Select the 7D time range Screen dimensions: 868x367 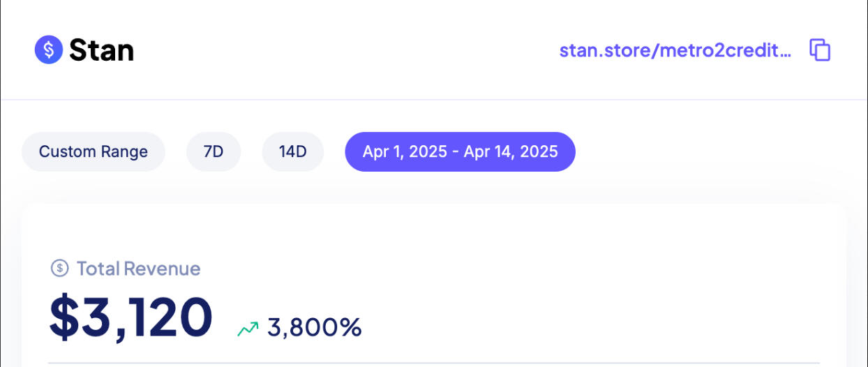[x=214, y=151]
